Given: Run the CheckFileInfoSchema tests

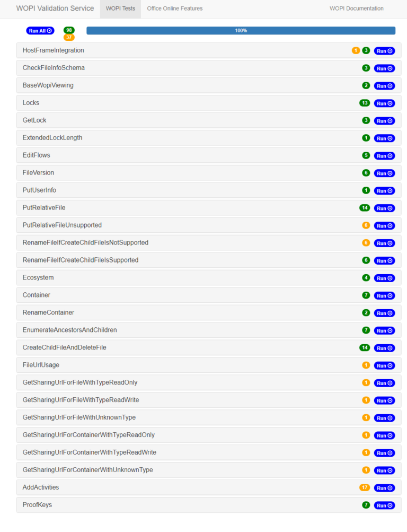Looking at the screenshot, I should (384, 68).
